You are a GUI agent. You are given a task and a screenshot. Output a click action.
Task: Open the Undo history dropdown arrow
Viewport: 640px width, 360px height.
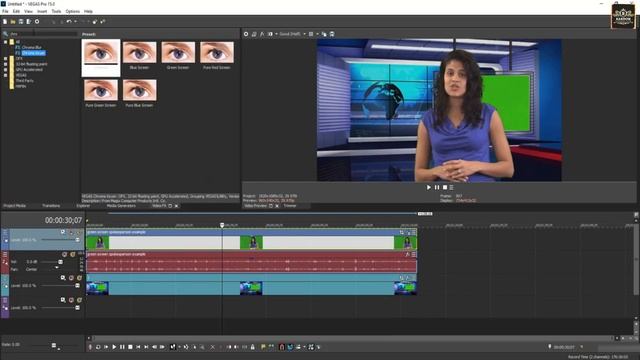pos(75,22)
